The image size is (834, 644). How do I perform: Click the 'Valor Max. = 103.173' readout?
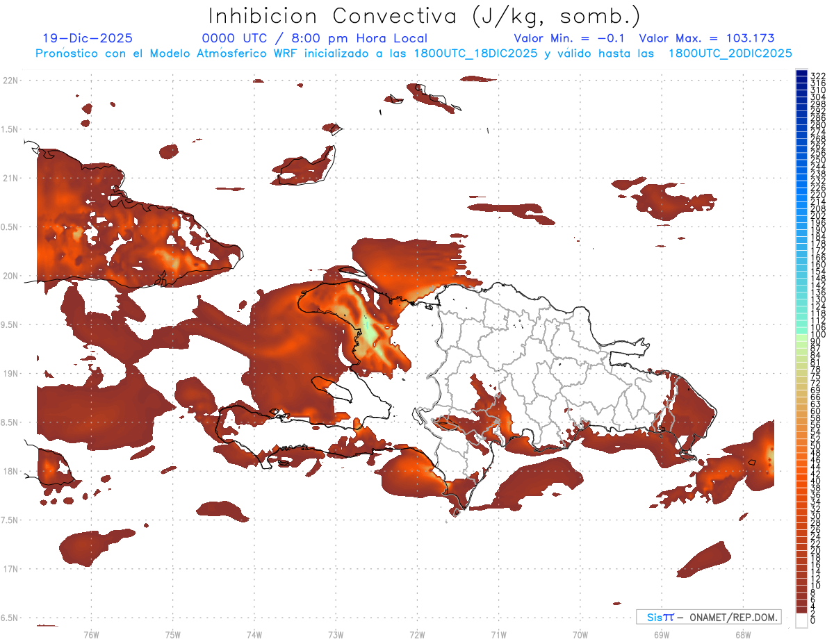point(707,38)
